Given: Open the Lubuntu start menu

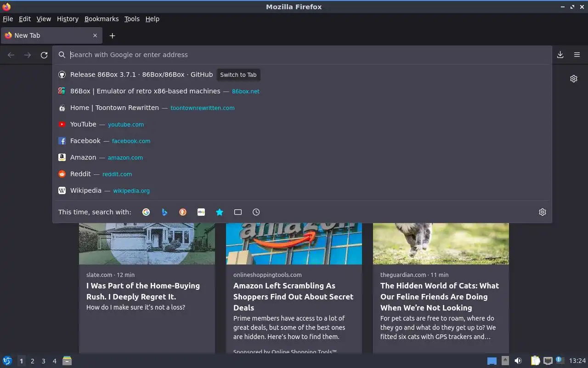Looking at the screenshot, I should coord(7,361).
